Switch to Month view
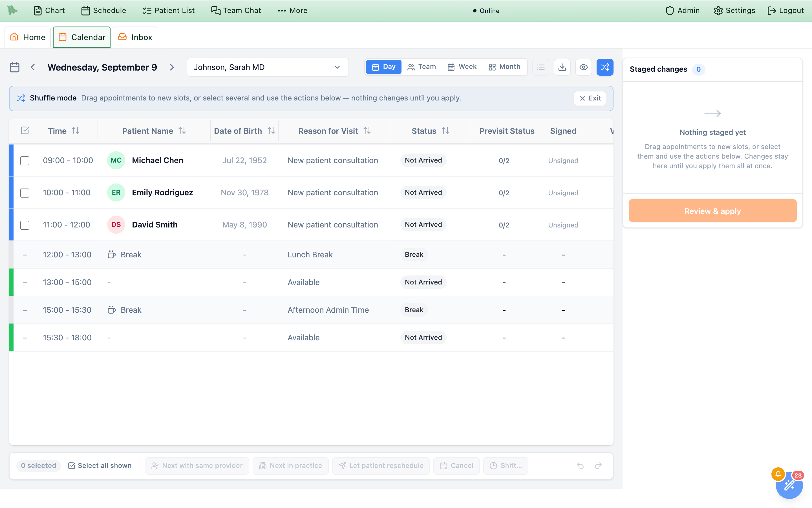 504,67
